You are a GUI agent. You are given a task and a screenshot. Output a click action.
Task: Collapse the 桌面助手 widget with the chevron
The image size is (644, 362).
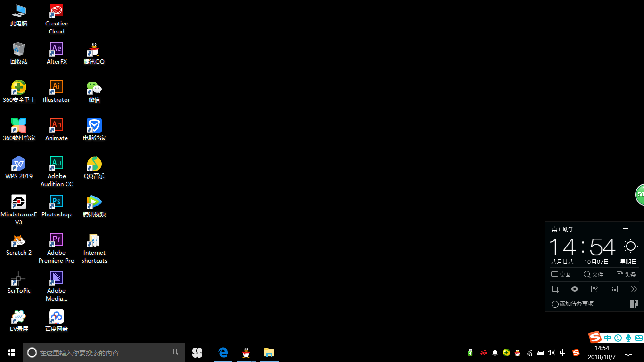pyautogui.click(x=636, y=230)
